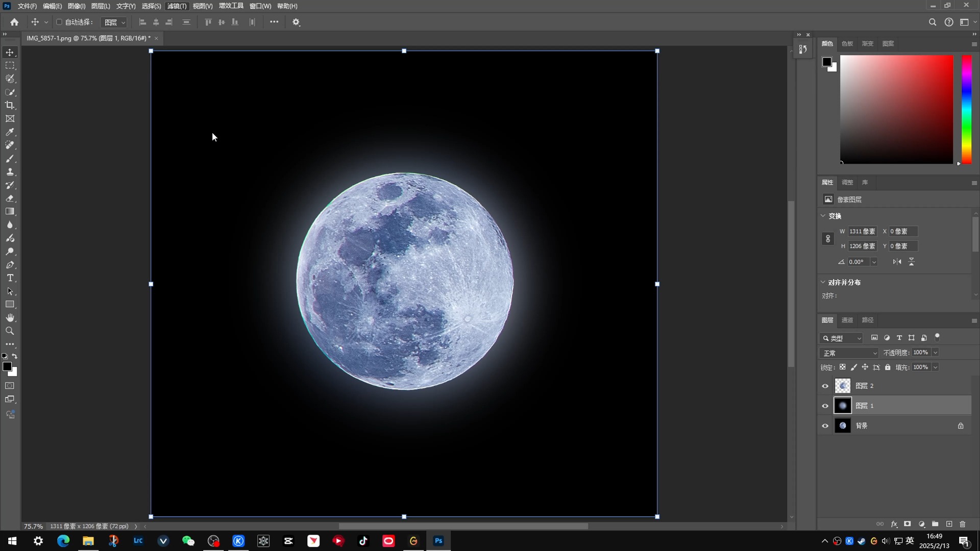Open the 图层 auto-select dropdown
The image size is (980, 551).
point(114,22)
